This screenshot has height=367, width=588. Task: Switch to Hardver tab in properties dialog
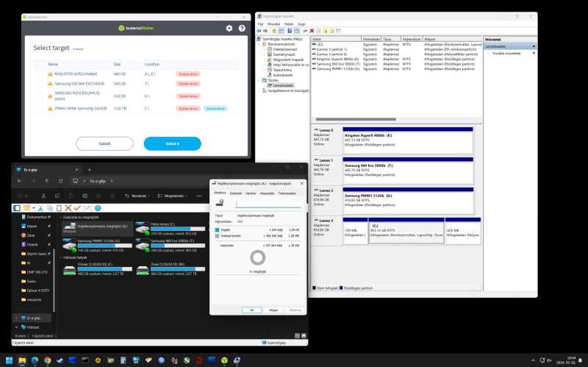(251, 193)
